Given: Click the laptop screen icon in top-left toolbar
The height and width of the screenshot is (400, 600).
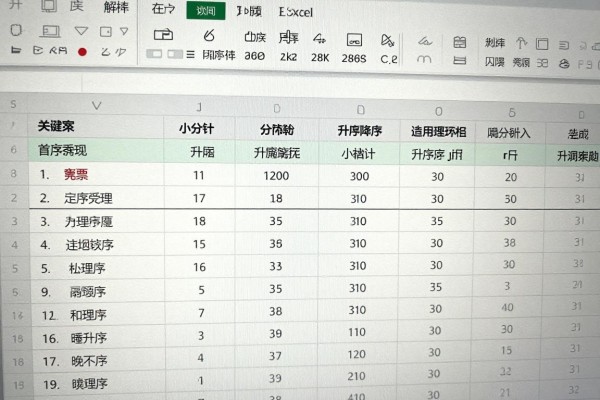Looking at the screenshot, I should click(x=50, y=31).
